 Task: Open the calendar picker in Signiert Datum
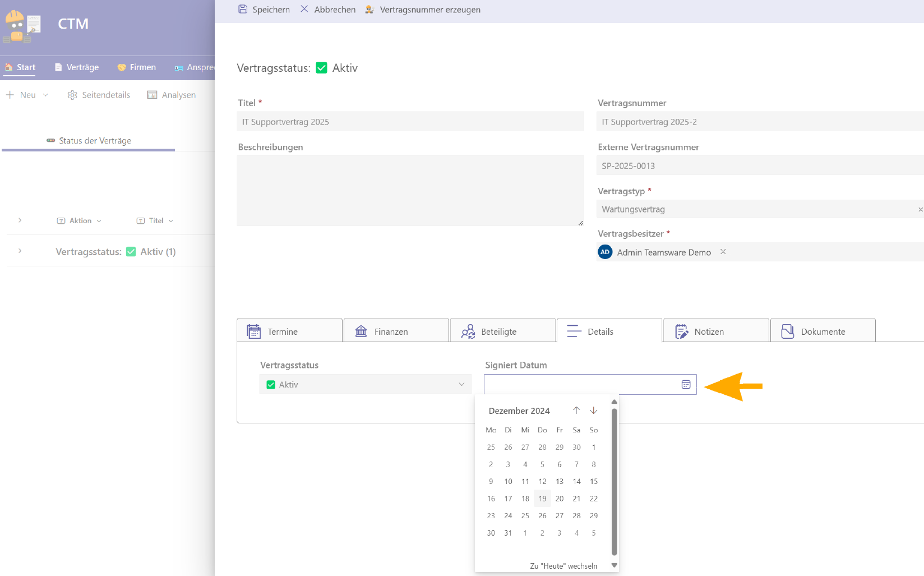click(x=686, y=385)
